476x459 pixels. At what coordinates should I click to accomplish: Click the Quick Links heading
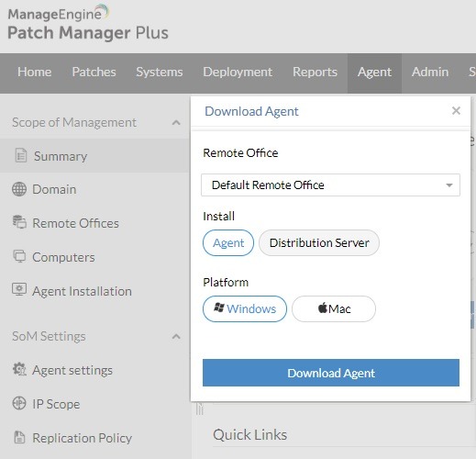point(249,434)
